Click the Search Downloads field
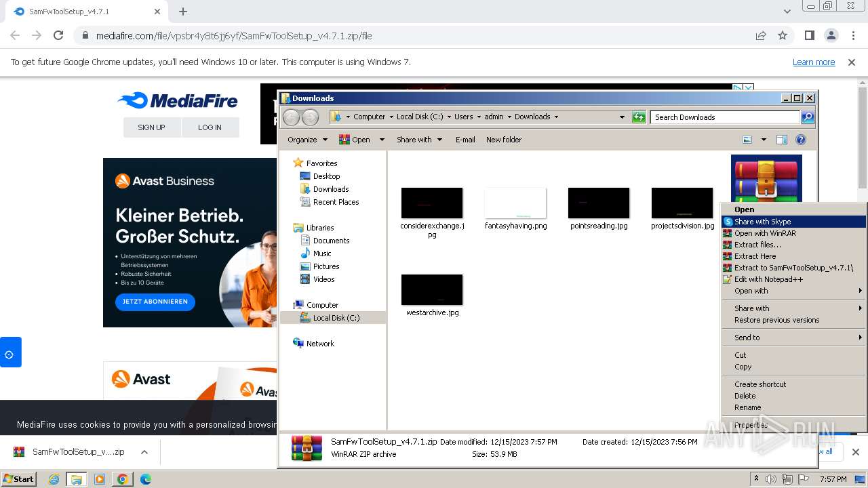Screen dimensions: 868x488 pyautogui.click(x=725, y=117)
